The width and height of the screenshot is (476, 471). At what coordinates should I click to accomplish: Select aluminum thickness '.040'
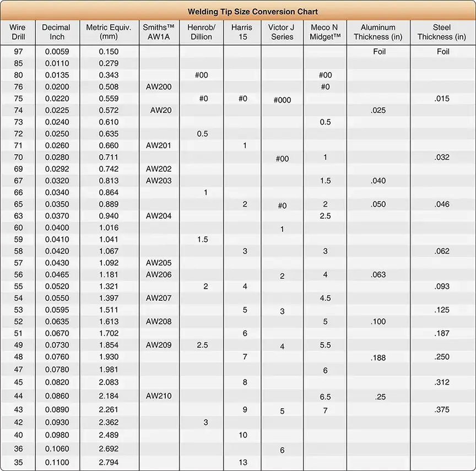[x=378, y=181]
